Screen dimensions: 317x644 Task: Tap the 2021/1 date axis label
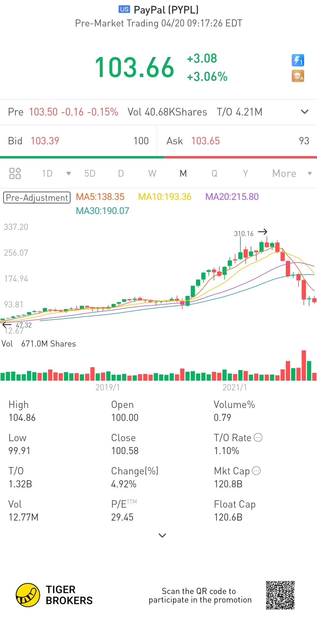235,387
